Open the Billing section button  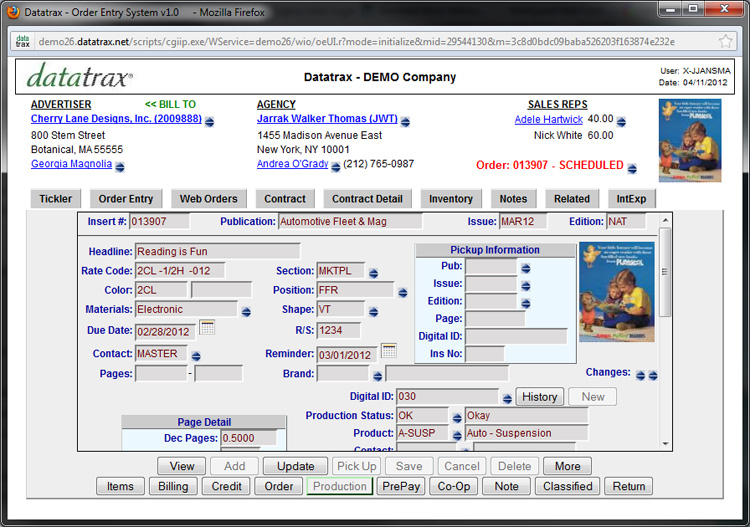(x=173, y=486)
